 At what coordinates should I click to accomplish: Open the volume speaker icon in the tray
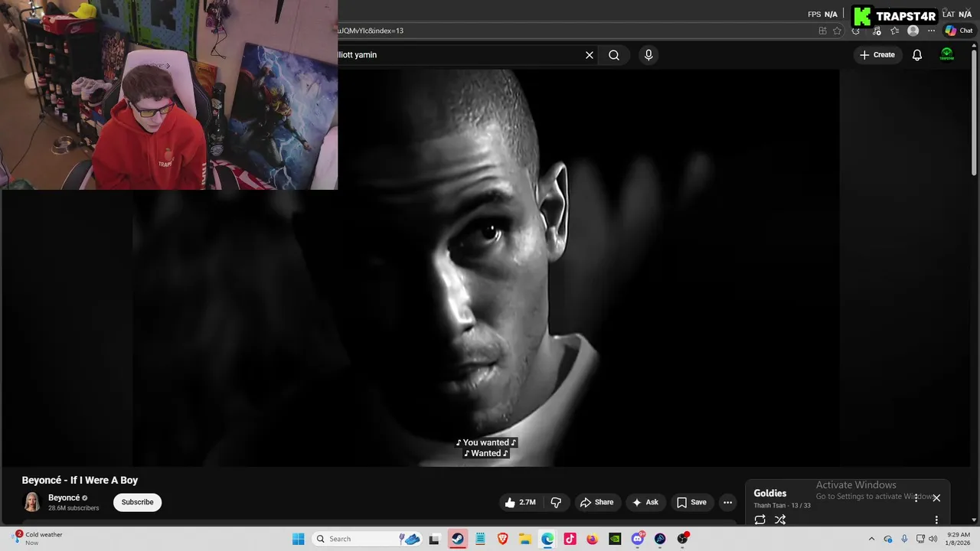(933, 539)
